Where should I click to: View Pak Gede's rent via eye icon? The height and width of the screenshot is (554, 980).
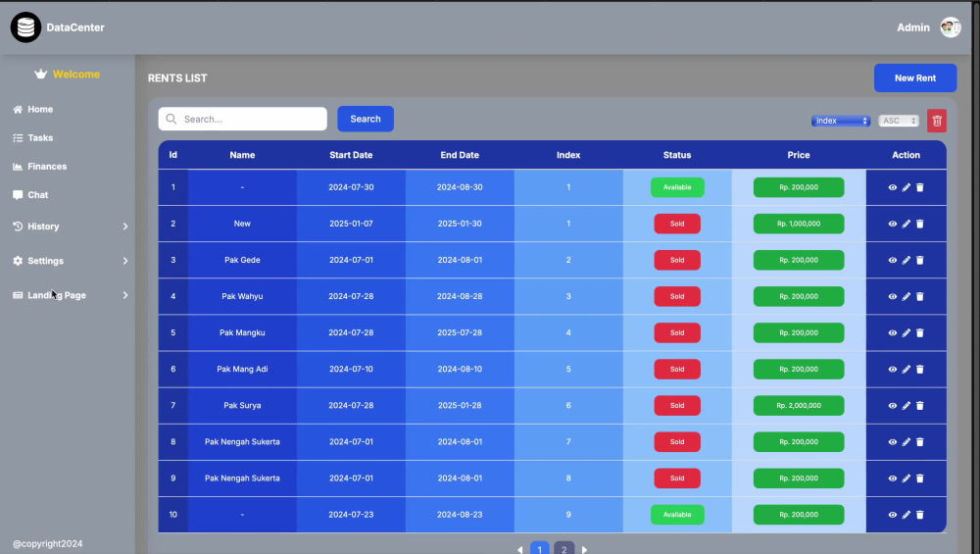(x=893, y=260)
